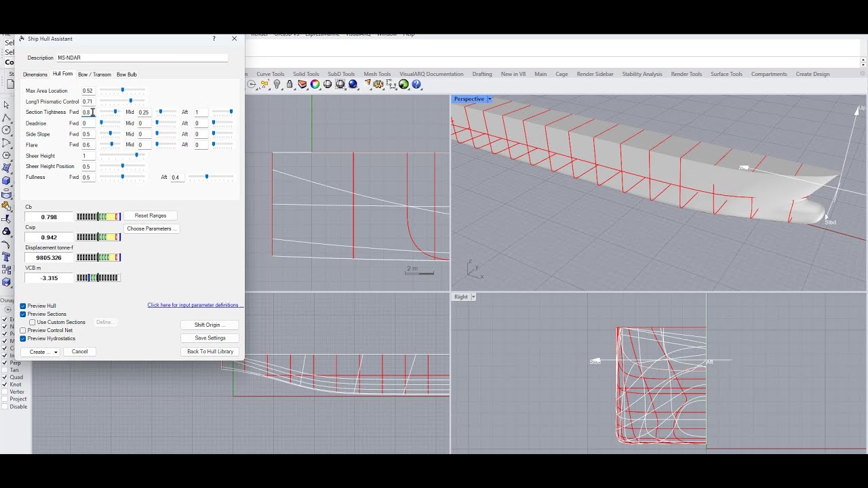This screenshot has height=488, width=868.
Task: Toggle the Knot osnap checkbox
Action: click(x=5, y=385)
